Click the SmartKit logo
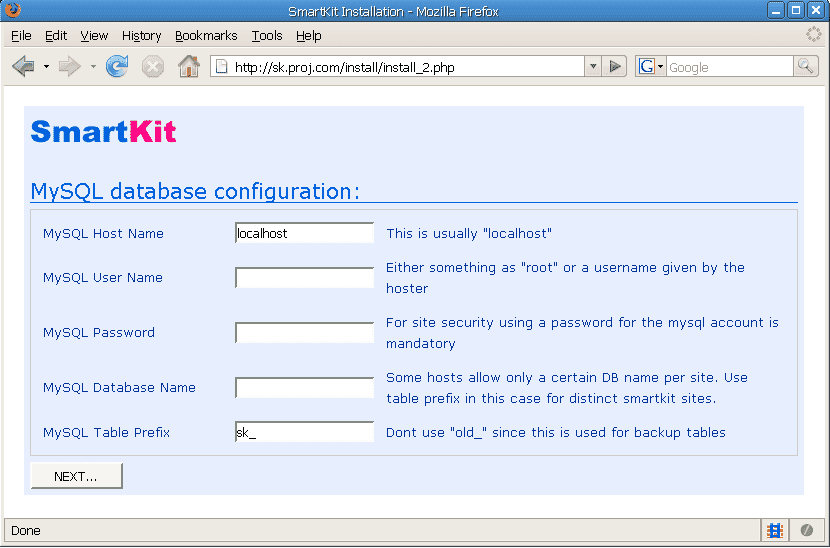Viewport: 830px width, 548px height. coord(103,131)
